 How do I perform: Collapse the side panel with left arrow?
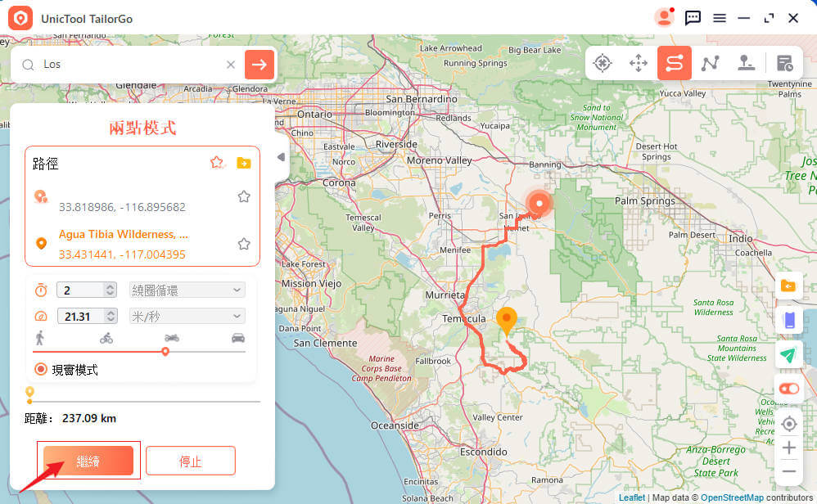[281, 157]
